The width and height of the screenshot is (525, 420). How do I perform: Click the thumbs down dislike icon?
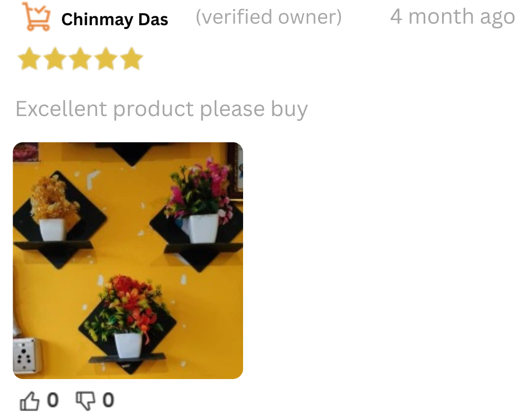86,401
